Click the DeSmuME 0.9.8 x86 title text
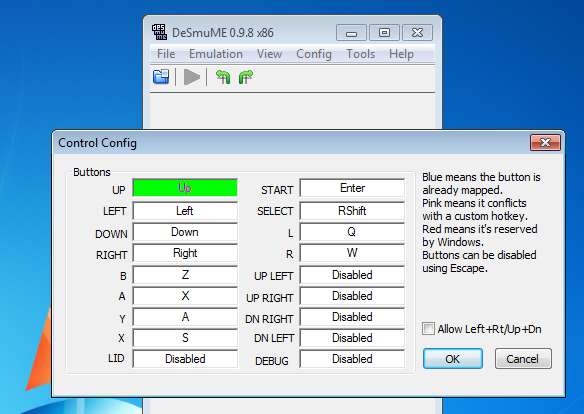The height and width of the screenshot is (414, 584). click(x=223, y=33)
